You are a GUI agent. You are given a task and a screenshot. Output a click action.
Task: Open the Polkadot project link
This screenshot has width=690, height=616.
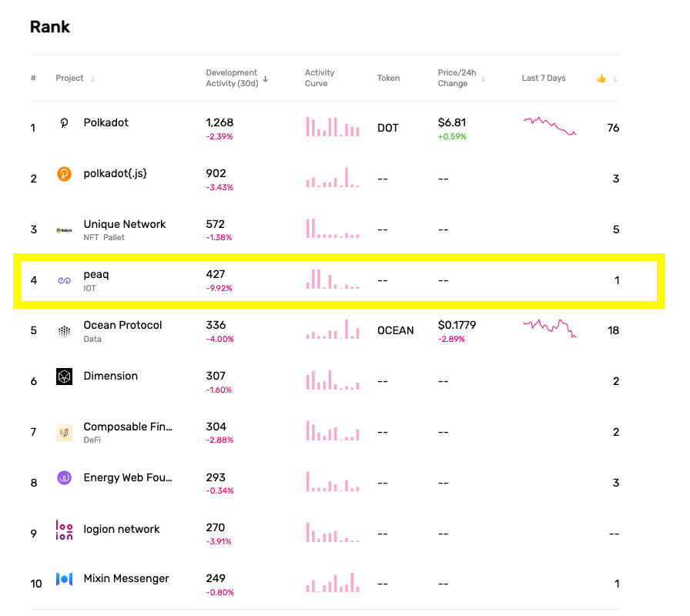coord(106,122)
